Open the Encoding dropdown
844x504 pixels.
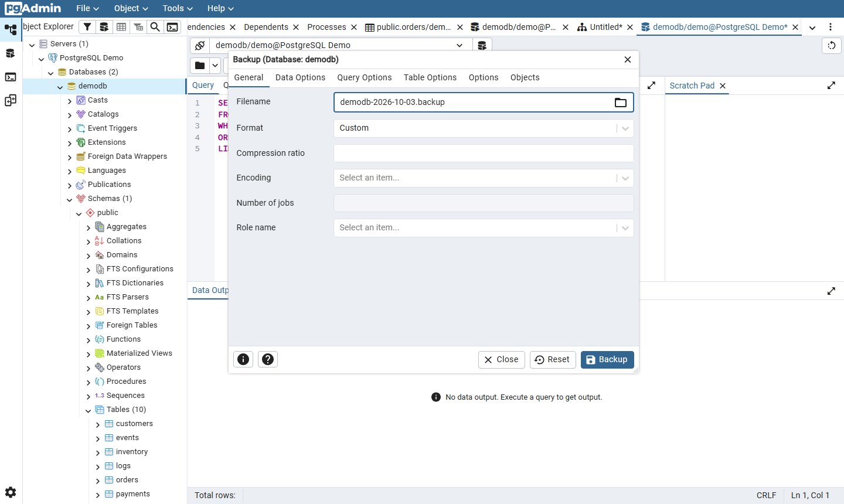[484, 178]
